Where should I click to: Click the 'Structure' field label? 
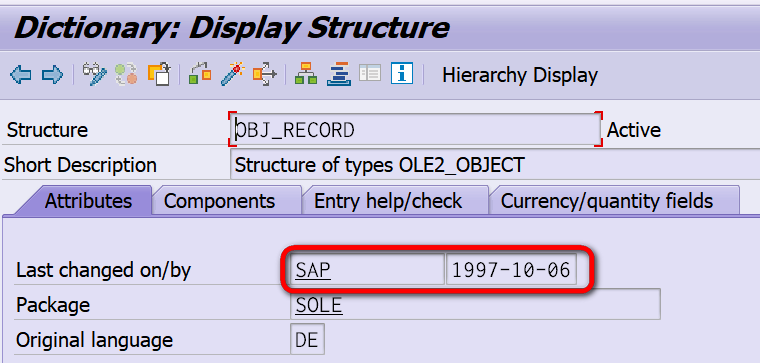48,130
